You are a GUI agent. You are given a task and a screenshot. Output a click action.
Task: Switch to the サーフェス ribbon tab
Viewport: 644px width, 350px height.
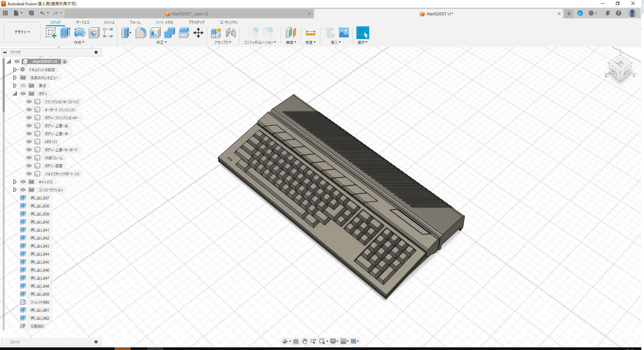(x=82, y=22)
